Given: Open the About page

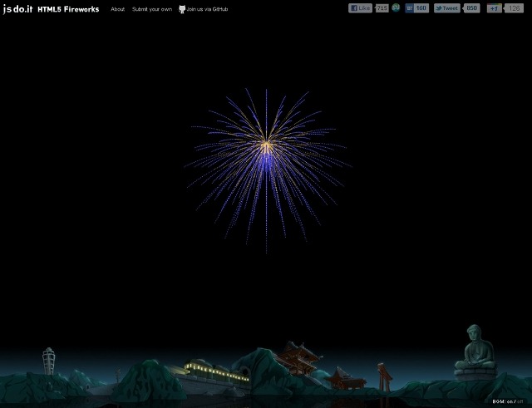Looking at the screenshot, I should [x=117, y=9].
